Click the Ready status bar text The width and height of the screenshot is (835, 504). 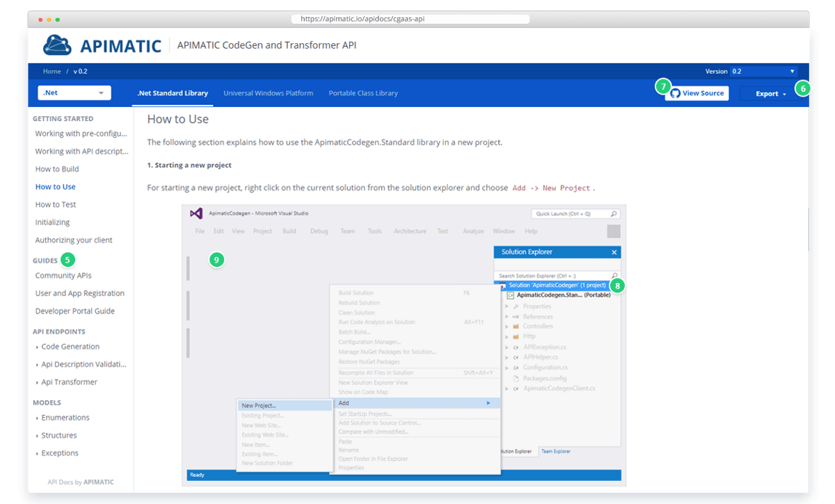coord(198,475)
